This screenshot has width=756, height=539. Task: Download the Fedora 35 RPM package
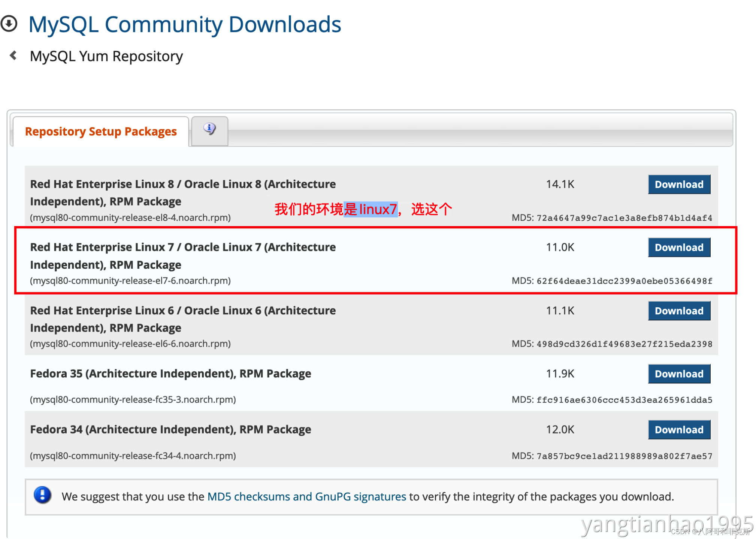tap(679, 374)
